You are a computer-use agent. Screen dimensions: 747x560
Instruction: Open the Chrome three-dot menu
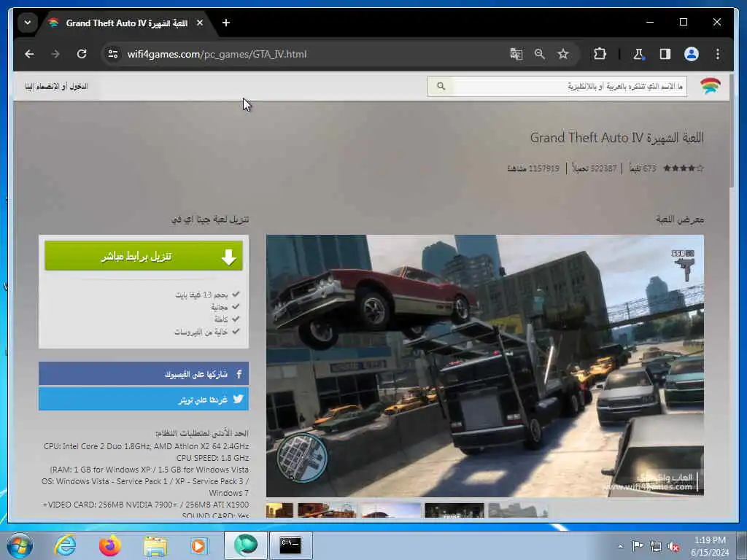718,54
